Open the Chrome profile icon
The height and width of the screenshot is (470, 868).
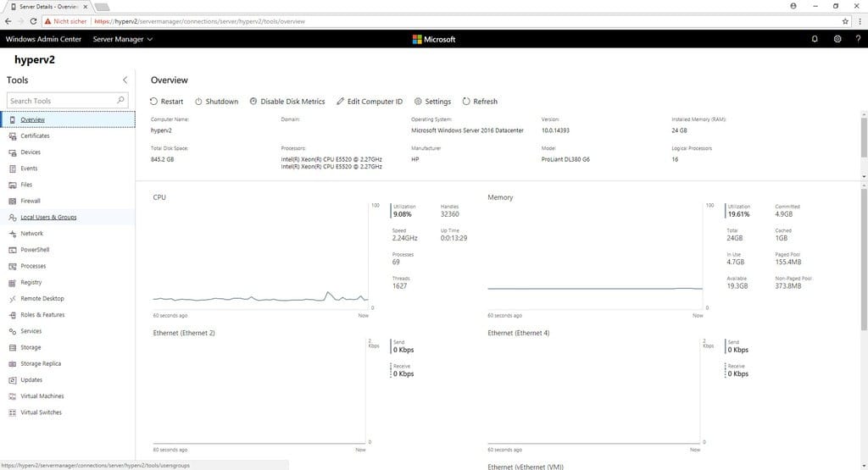tap(793, 6)
